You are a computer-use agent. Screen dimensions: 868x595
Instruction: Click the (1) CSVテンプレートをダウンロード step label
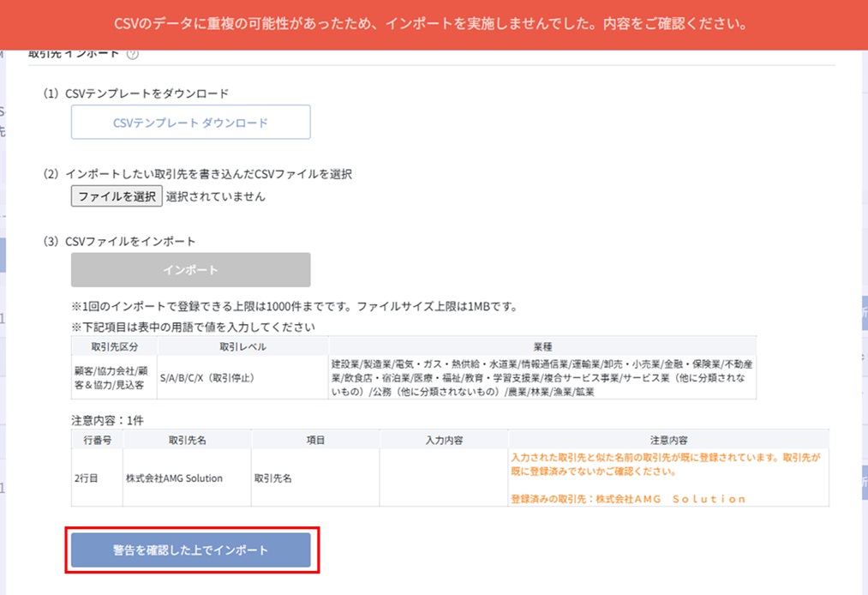[135, 93]
